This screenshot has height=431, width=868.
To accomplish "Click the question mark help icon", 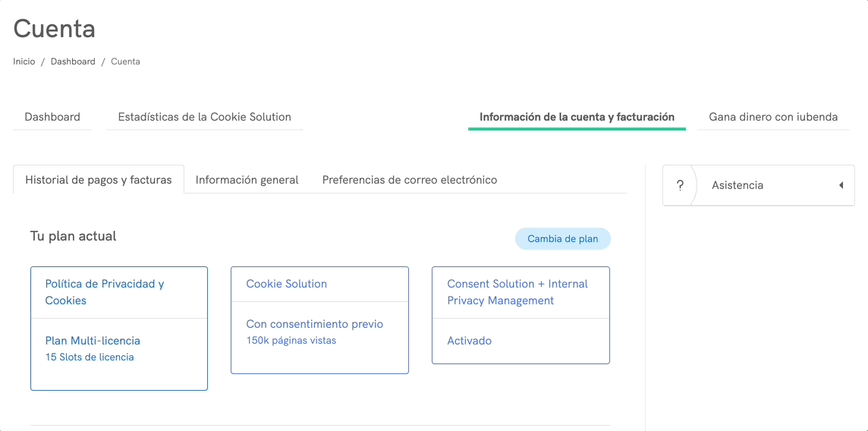I will pos(680,185).
